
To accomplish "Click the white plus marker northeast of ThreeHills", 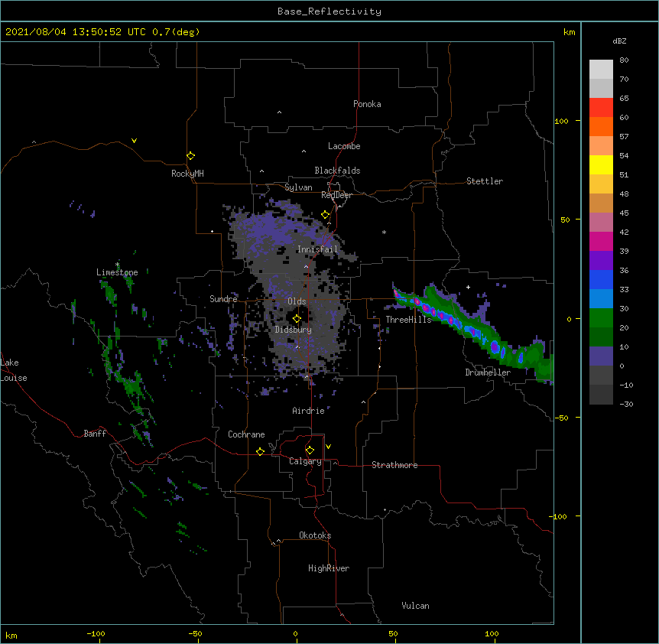I will (x=468, y=287).
